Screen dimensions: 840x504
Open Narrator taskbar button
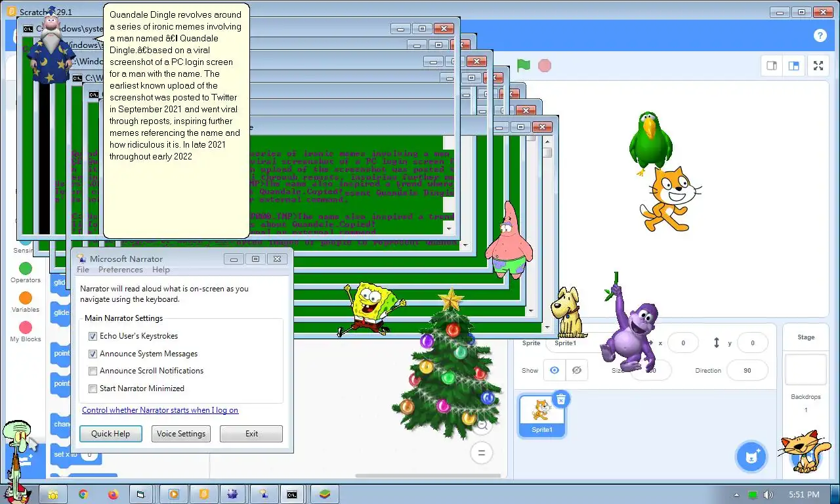click(264, 494)
